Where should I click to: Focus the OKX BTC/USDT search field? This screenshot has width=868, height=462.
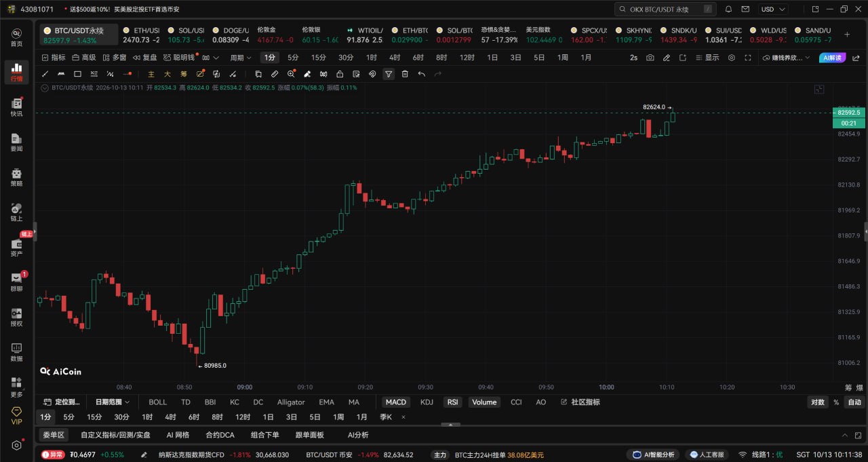click(665, 9)
